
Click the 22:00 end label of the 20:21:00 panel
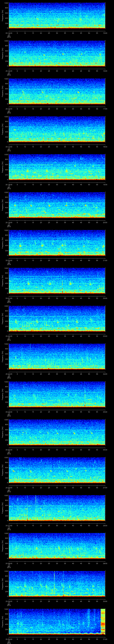[105, 298]
